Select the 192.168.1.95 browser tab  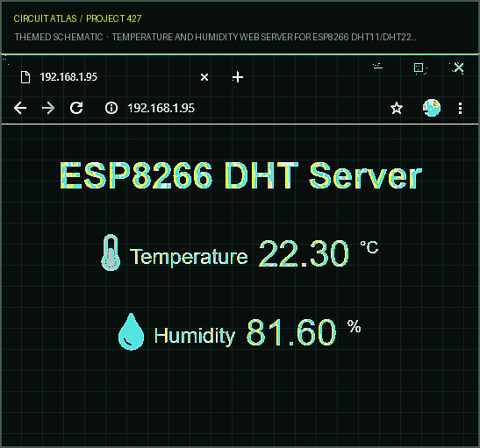click(115, 77)
